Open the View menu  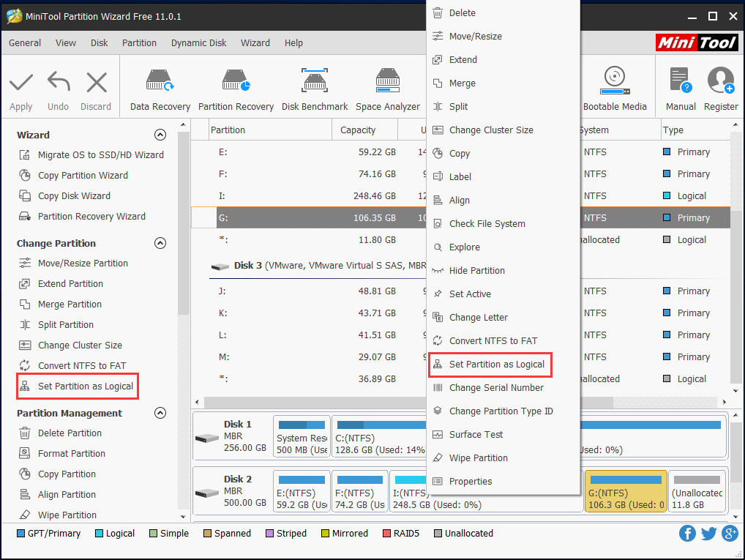pos(66,42)
